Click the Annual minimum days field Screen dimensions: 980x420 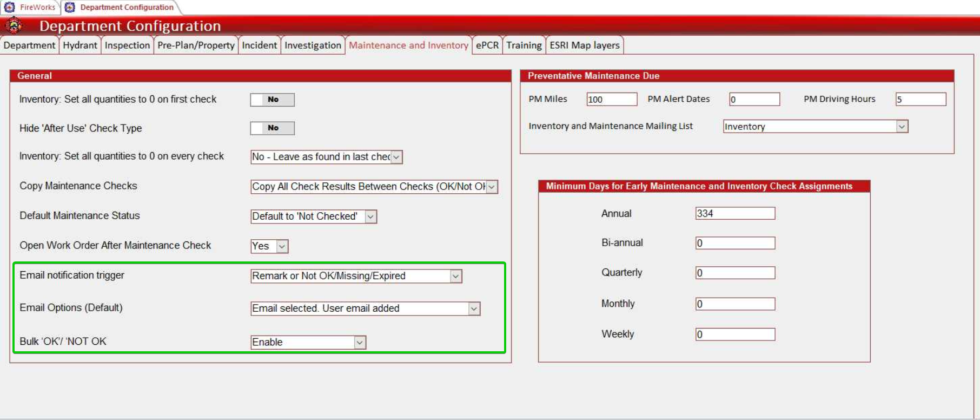click(734, 213)
